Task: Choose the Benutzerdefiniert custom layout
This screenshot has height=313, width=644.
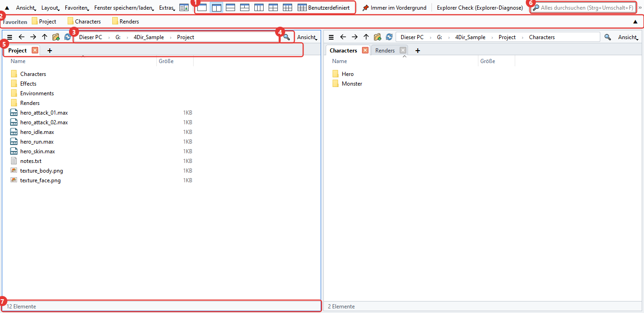Action: pyautogui.click(x=323, y=8)
